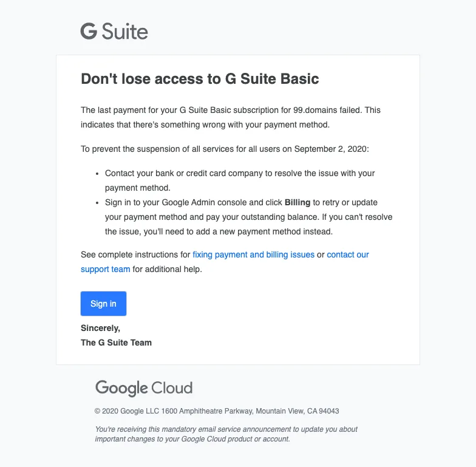Click the See complete instructions for text
476x467 pixels.
[135, 254]
